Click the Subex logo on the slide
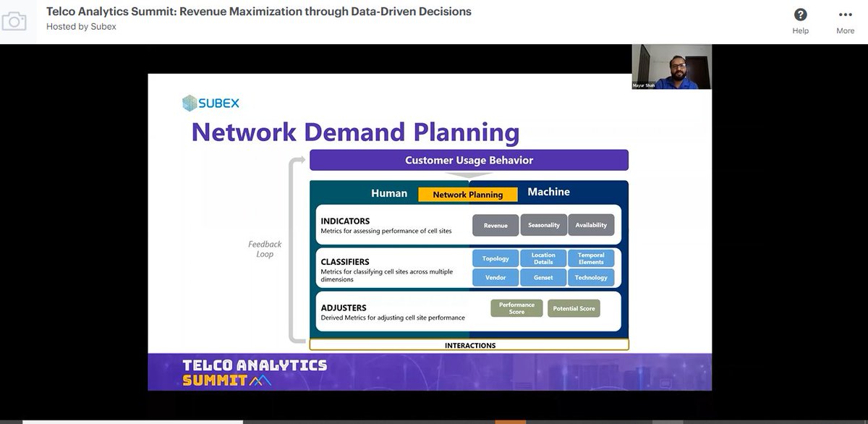The image size is (868, 424). 210,103
